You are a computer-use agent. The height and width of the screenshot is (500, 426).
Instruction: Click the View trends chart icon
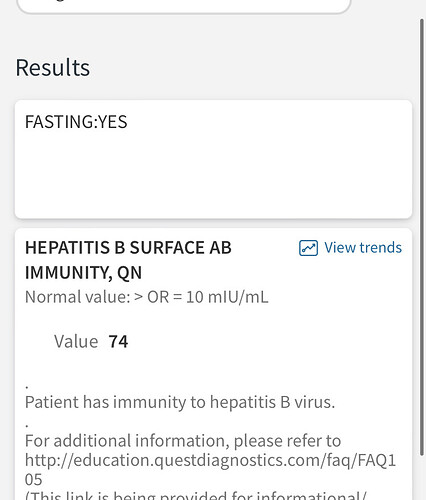[308, 248]
